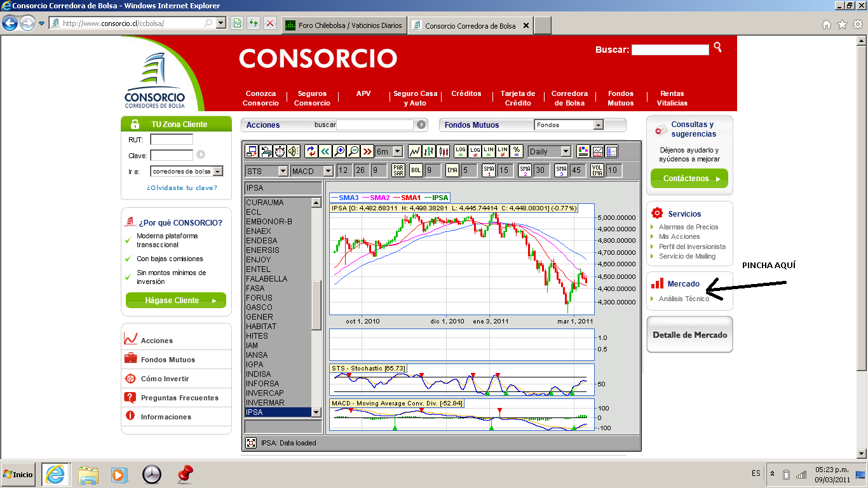Select the bar chart type icon

pyautogui.click(x=429, y=151)
